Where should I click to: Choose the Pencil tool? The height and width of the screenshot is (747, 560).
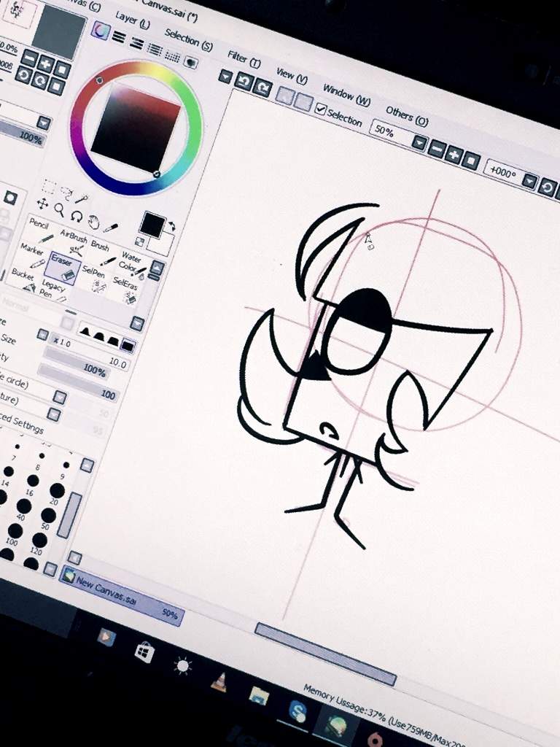pos(41,229)
